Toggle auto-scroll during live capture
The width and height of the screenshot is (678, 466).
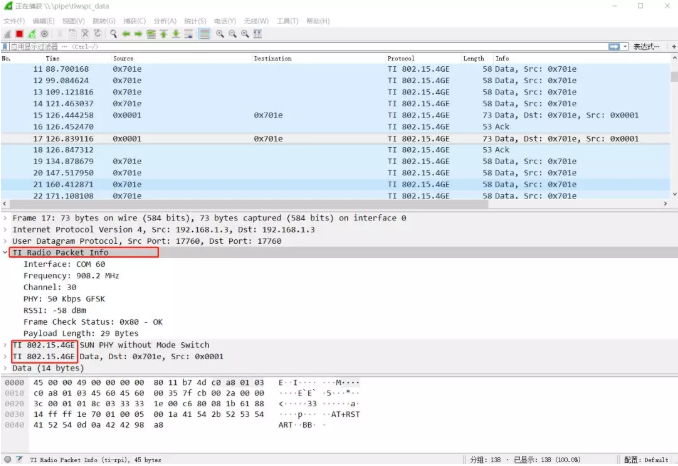coord(189,34)
